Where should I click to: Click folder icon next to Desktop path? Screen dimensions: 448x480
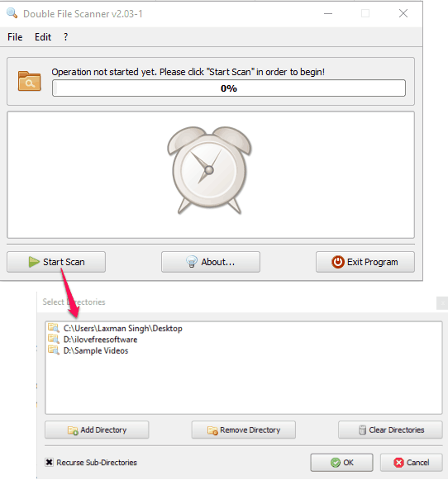tap(54, 328)
